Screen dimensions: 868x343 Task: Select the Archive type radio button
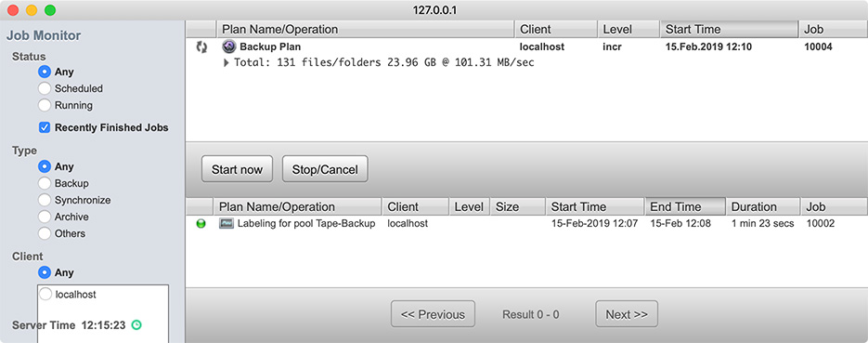pos(45,217)
